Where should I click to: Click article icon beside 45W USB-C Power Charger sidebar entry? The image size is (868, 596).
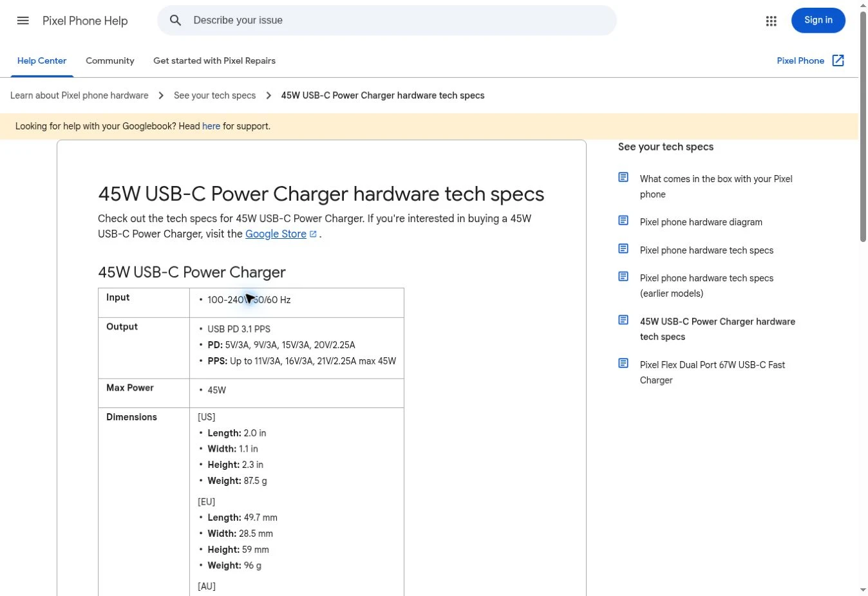coord(623,321)
